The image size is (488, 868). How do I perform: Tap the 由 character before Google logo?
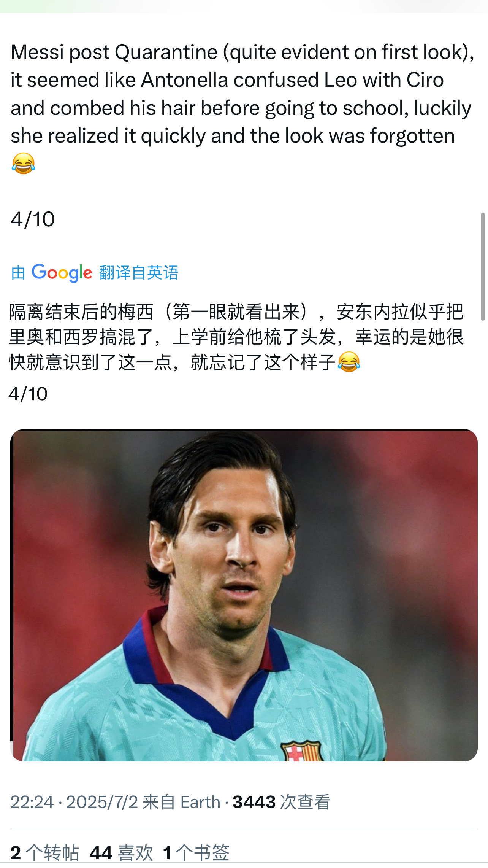click(x=18, y=273)
